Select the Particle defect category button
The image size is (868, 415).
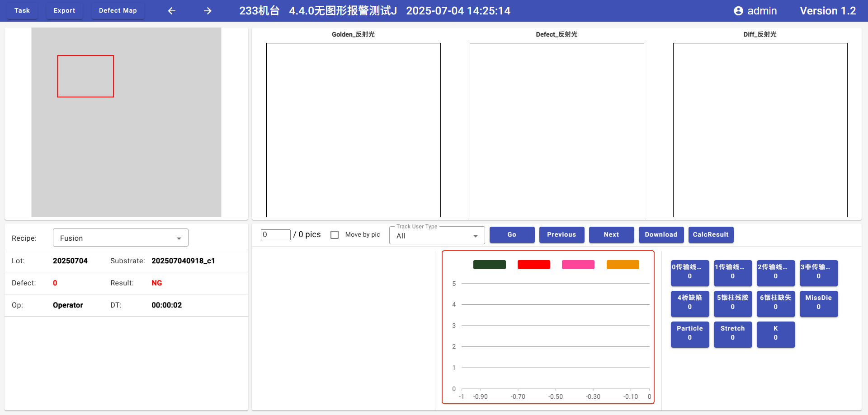pyautogui.click(x=690, y=334)
